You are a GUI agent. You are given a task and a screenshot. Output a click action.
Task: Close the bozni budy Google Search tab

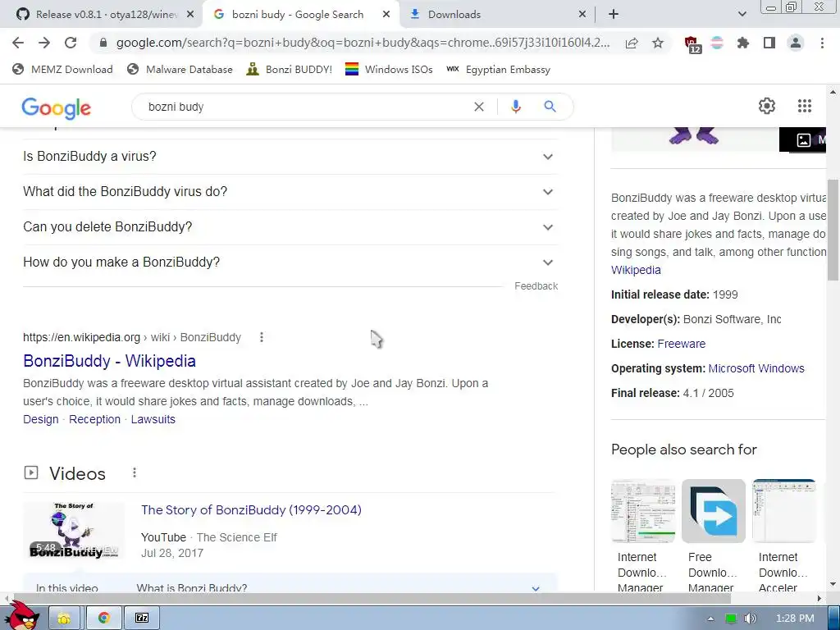[x=386, y=15]
